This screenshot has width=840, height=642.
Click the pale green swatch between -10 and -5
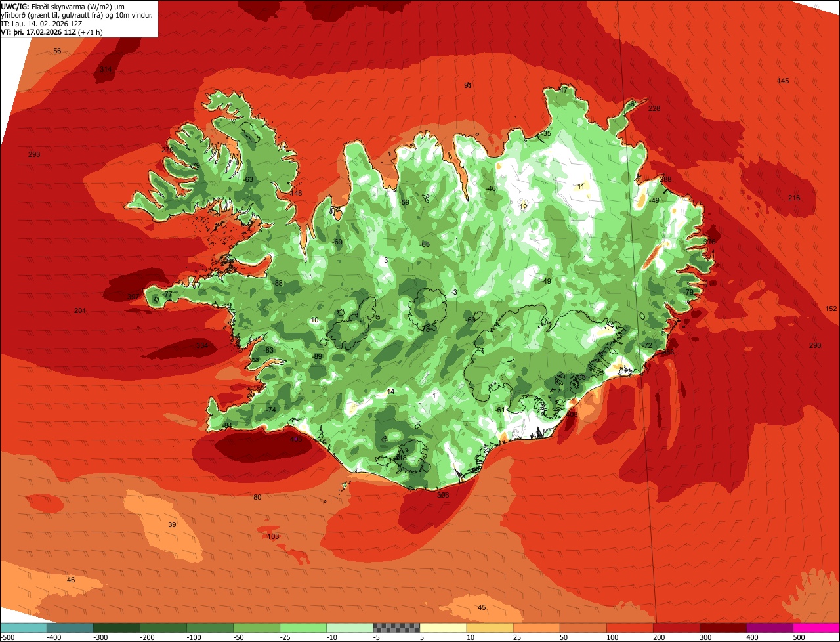(x=350, y=627)
